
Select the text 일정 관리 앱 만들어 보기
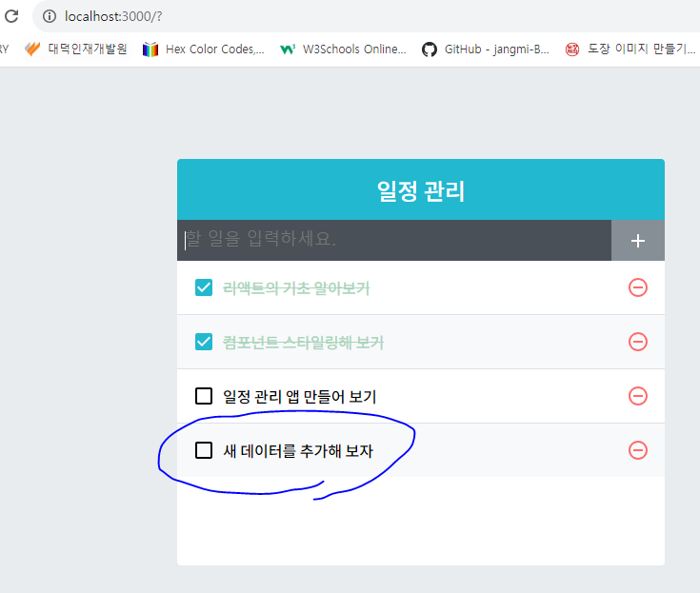(300, 397)
